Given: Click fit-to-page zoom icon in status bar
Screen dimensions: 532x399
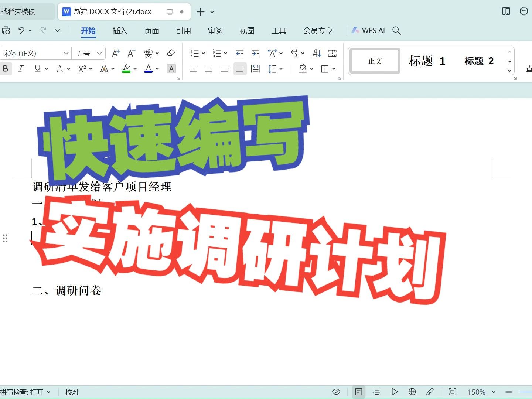Looking at the screenshot, I should click(x=453, y=392).
